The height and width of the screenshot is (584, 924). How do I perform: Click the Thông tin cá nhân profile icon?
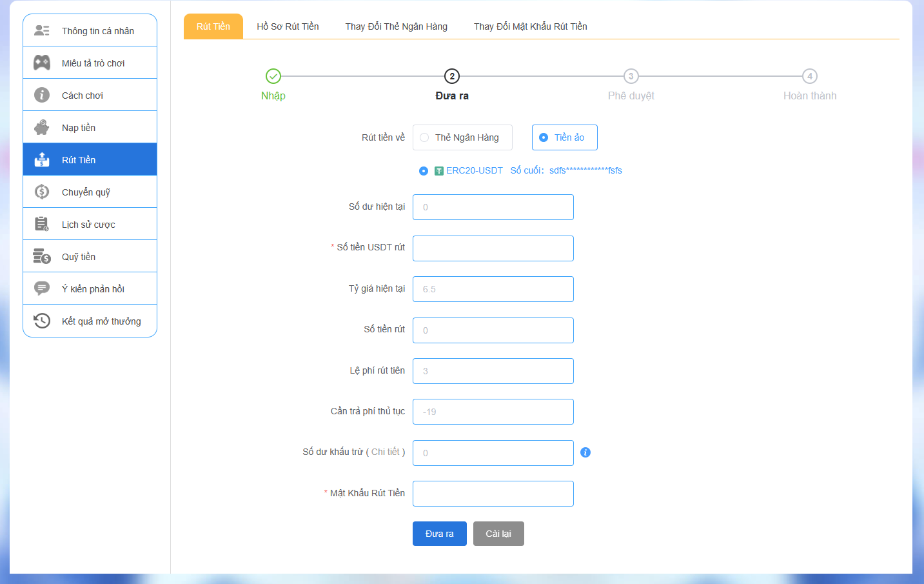[42, 30]
